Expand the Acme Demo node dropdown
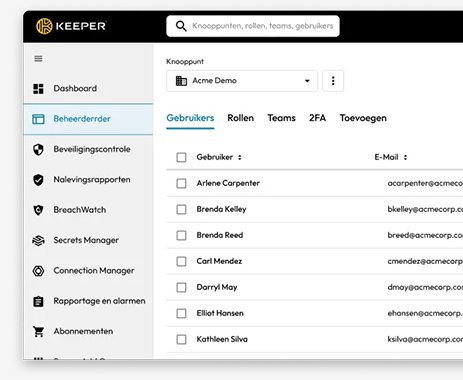The image size is (463, 380). (242, 81)
